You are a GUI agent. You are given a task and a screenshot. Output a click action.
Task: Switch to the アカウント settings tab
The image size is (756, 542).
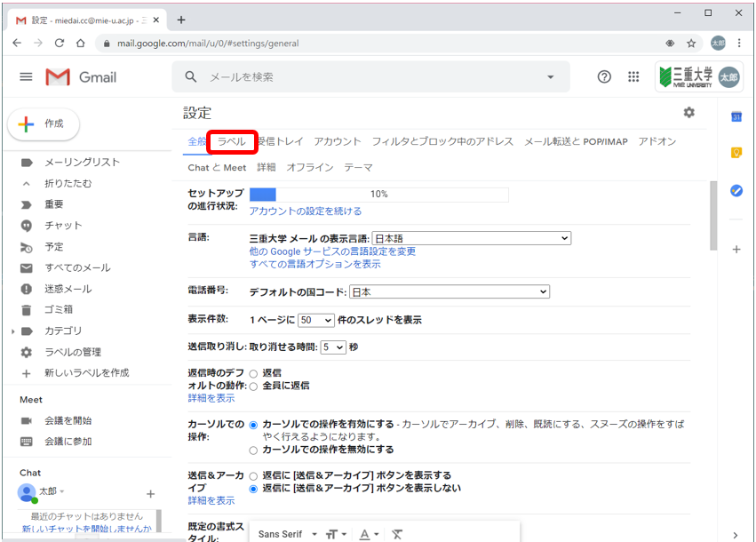click(337, 141)
